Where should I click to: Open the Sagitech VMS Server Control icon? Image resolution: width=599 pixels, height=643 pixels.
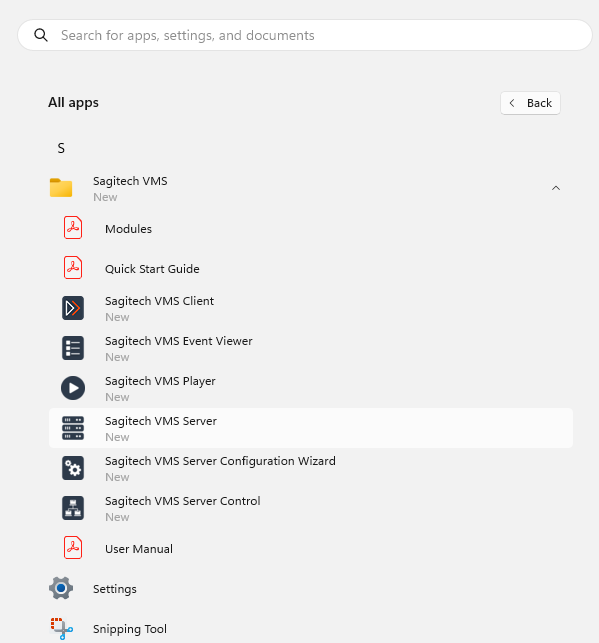click(x=73, y=508)
